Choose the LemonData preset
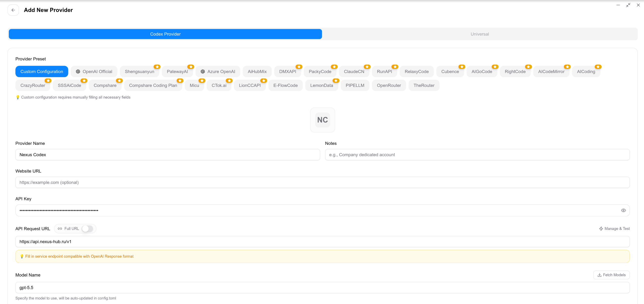The height and width of the screenshot is (304, 644). coord(322,85)
